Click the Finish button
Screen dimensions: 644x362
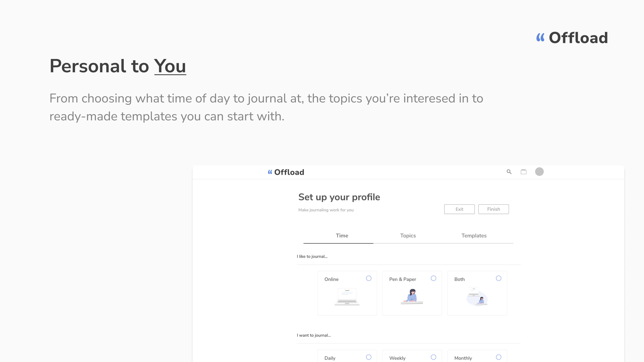493,209
